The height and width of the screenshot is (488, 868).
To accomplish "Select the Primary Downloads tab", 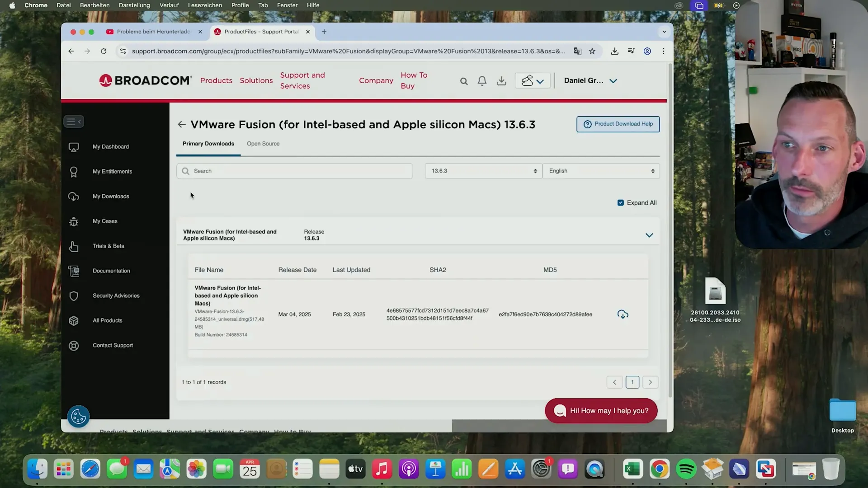I will [x=208, y=144].
